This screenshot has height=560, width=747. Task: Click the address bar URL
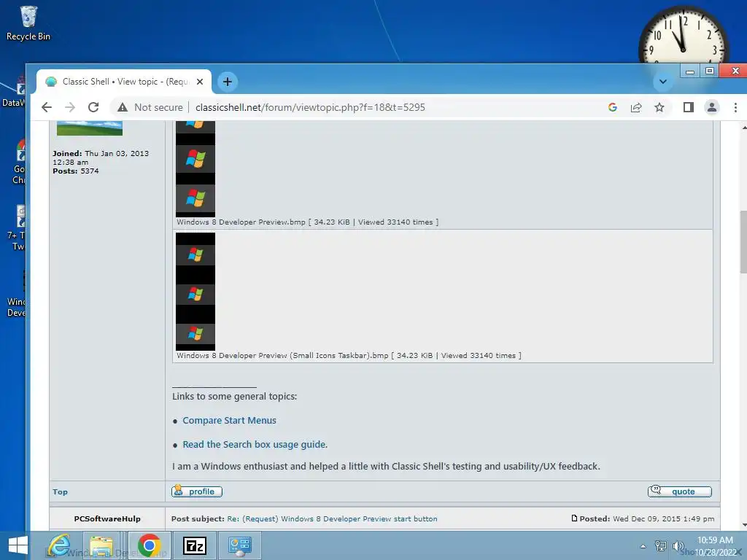click(310, 107)
